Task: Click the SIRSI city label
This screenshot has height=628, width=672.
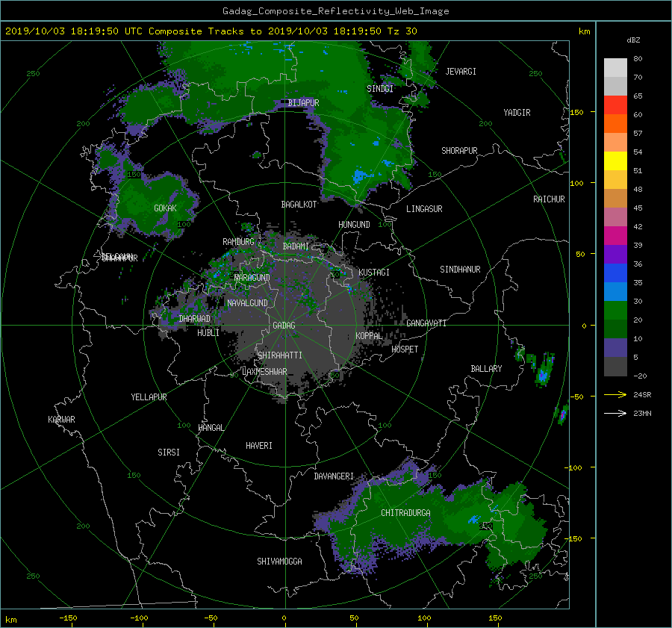Action: coord(169,453)
